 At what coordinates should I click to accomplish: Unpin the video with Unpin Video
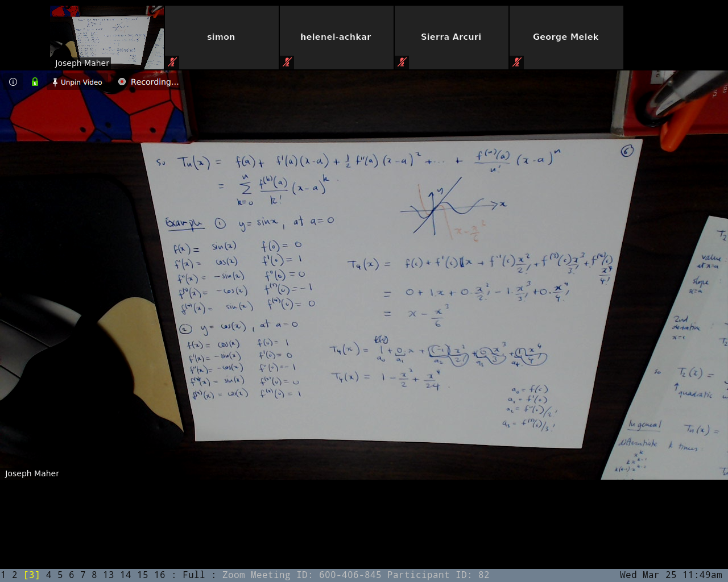coord(77,82)
